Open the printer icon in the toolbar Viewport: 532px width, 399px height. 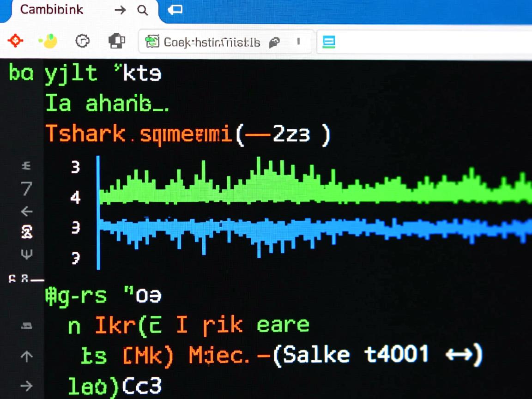pyautogui.click(x=116, y=41)
